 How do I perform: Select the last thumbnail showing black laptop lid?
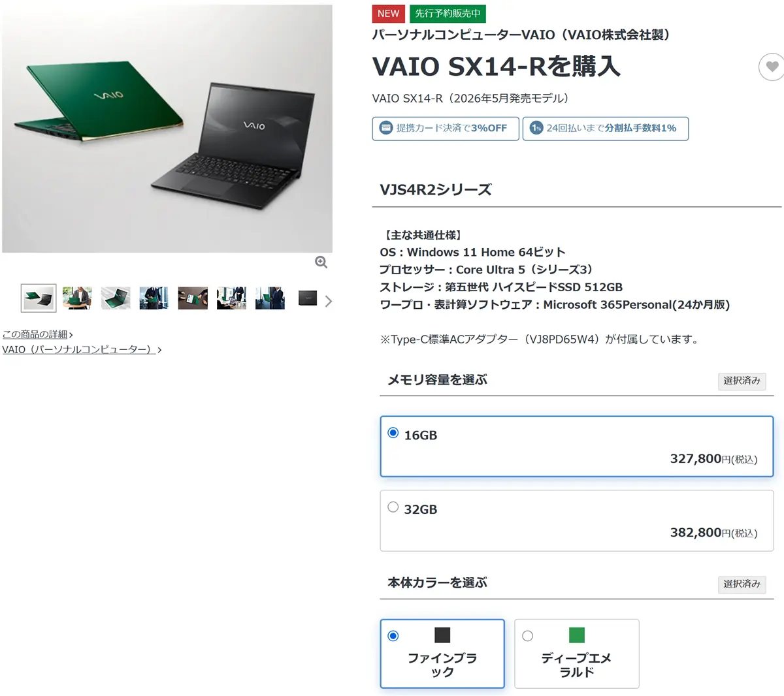pyautogui.click(x=308, y=298)
